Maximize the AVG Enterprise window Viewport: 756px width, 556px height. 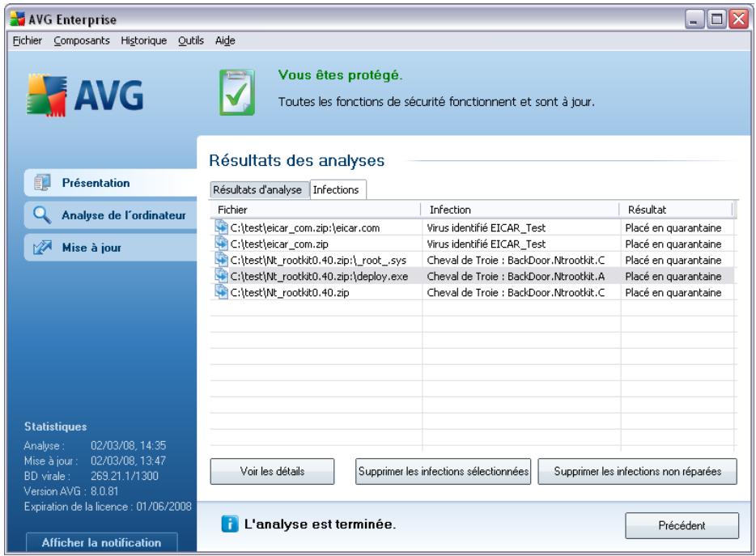(716, 19)
